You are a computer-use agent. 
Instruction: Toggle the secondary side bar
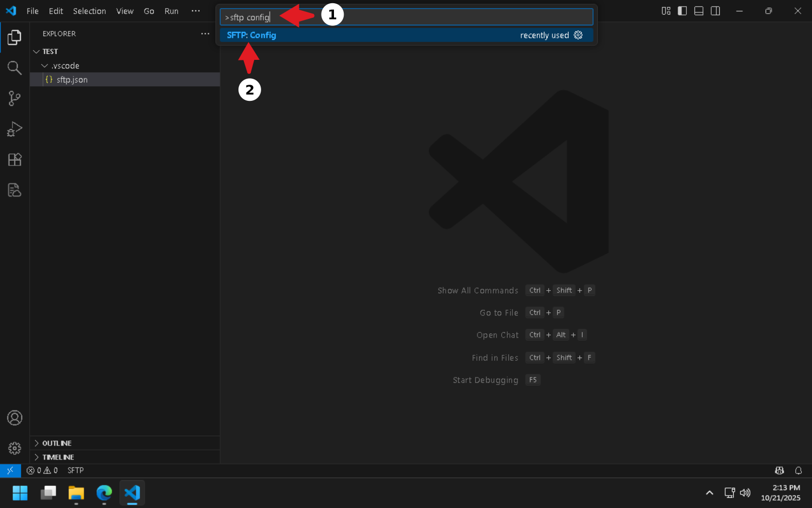coord(715,11)
